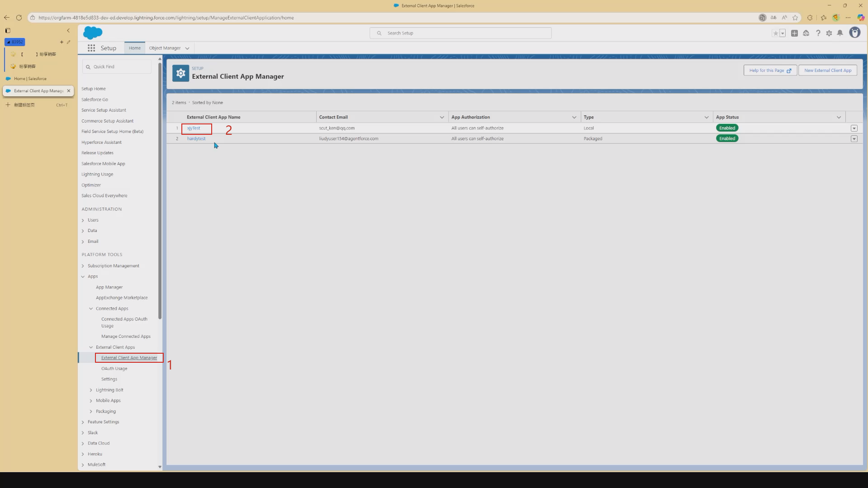
Task: Sort by External Client App Name header
Action: pos(213,117)
